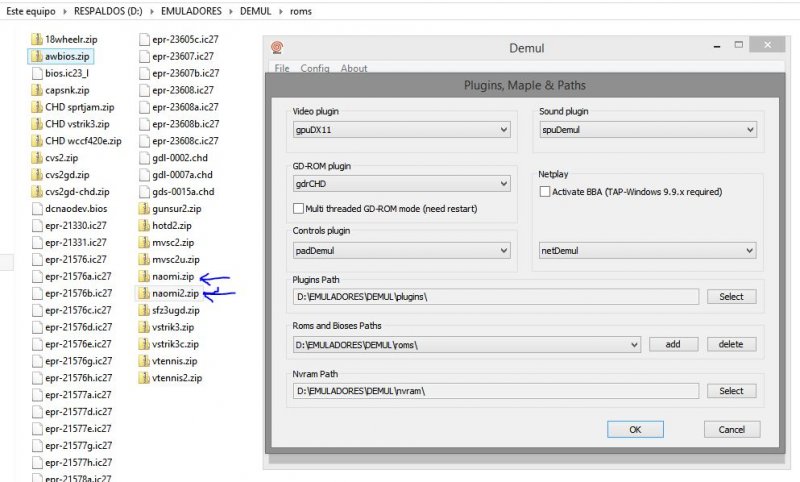Select the sfz3ugd.zip archive icon

144,310
